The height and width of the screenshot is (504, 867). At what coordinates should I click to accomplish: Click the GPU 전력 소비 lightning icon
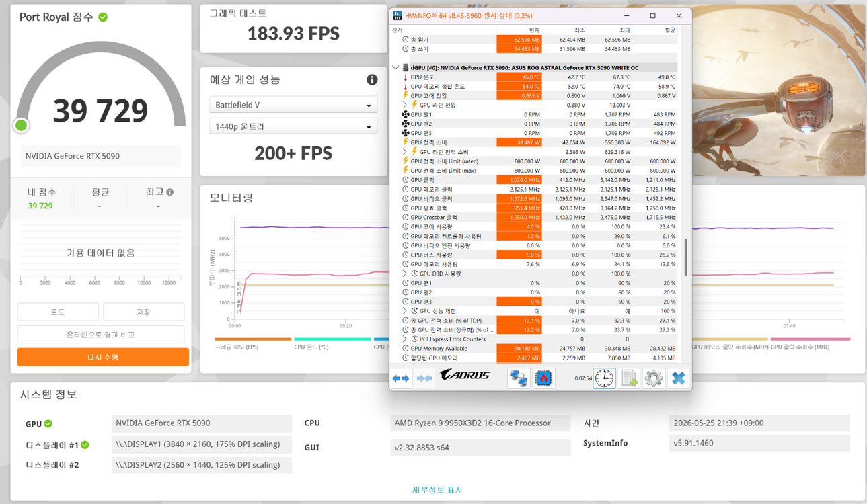405,142
